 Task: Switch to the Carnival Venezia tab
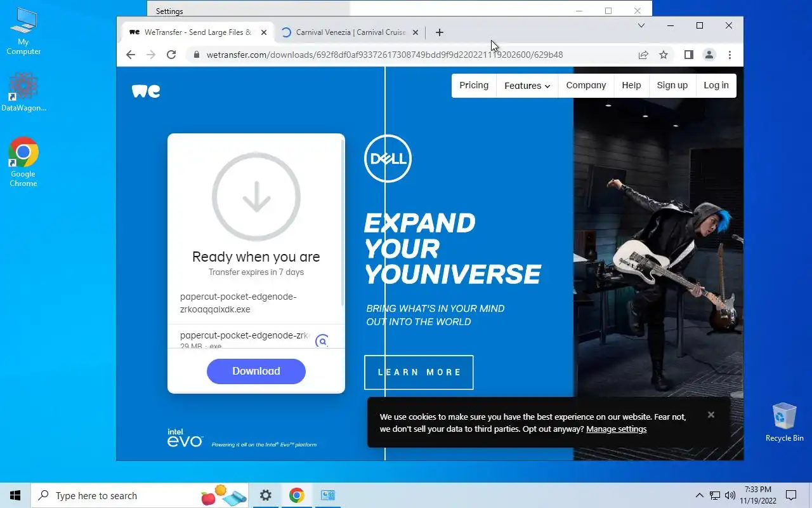point(350,32)
